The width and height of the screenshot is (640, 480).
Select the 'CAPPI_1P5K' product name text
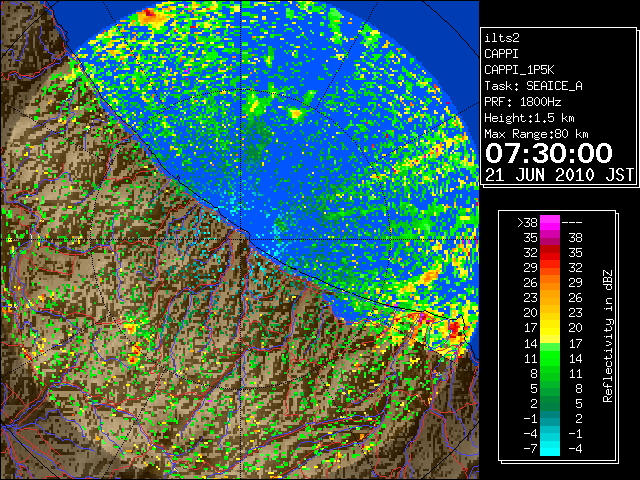pos(519,70)
